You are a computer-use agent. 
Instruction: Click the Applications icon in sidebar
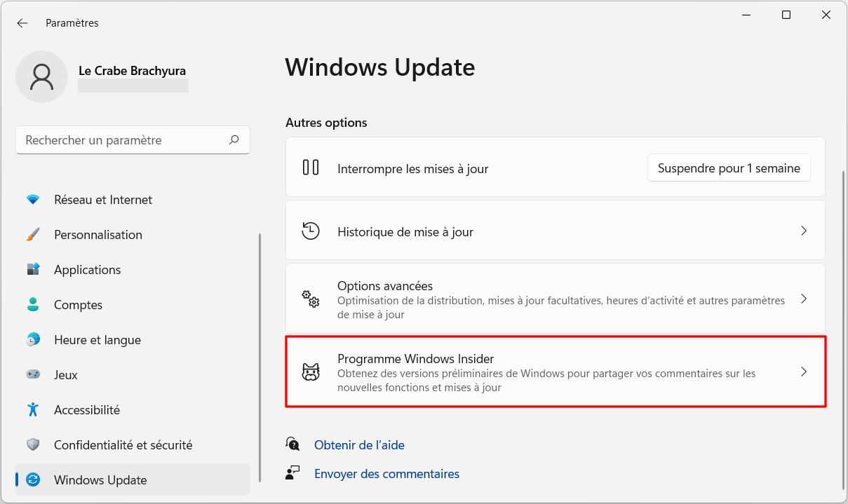coord(33,270)
